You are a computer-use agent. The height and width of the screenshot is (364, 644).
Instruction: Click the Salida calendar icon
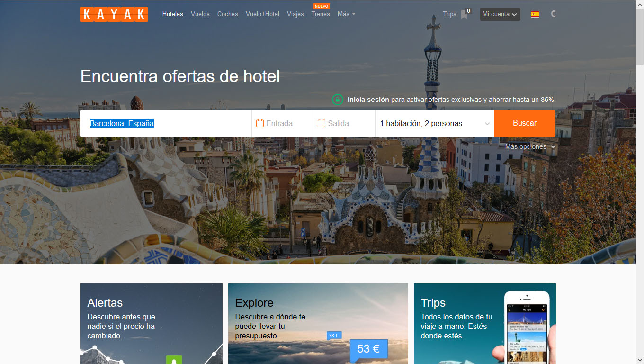click(322, 123)
